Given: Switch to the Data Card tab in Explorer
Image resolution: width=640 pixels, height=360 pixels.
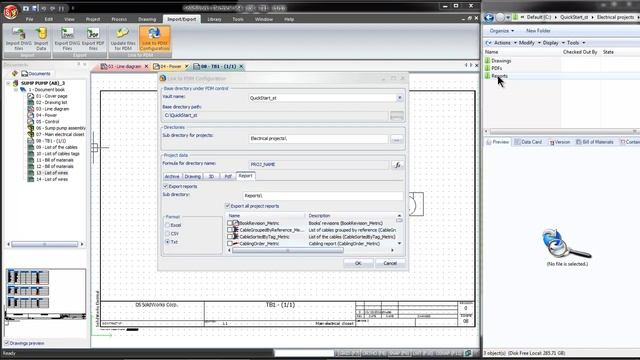Looking at the screenshot, I should (528, 142).
